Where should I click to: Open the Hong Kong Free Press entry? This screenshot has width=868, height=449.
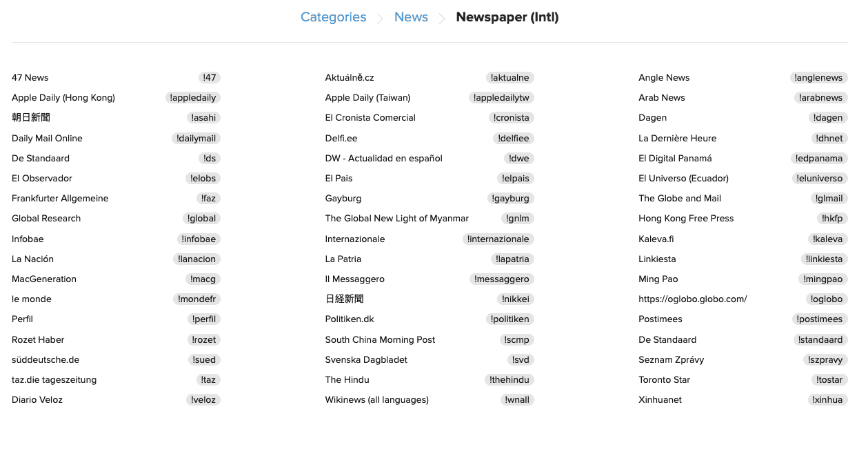[686, 219]
